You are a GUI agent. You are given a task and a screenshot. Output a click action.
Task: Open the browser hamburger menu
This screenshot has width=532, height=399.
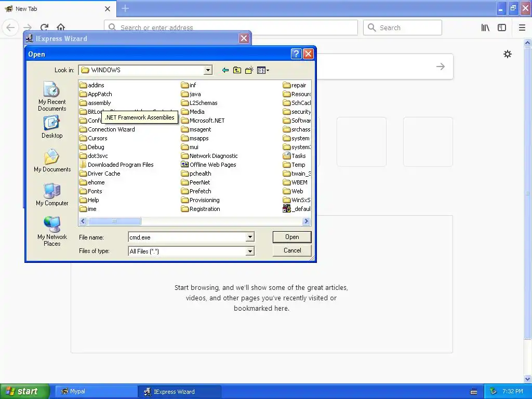click(522, 28)
